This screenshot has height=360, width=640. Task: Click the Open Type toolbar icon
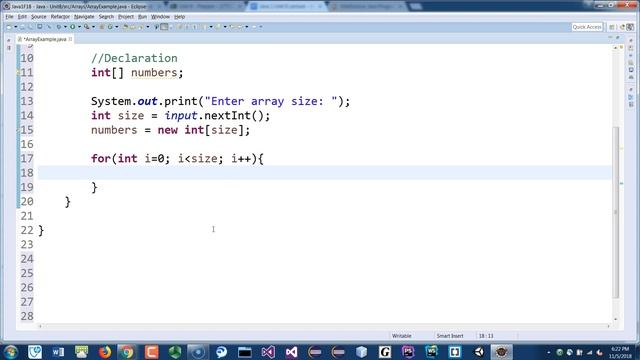click(126, 27)
